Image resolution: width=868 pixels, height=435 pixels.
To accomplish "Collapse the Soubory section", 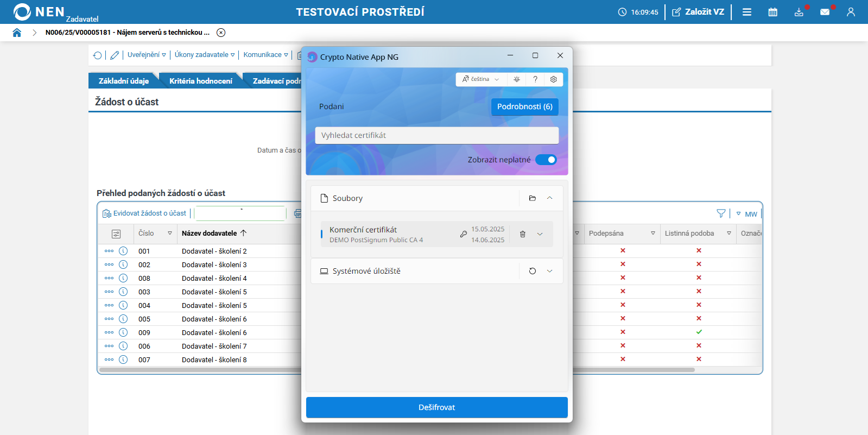I will pyautogui.click(x=550, y=198).
